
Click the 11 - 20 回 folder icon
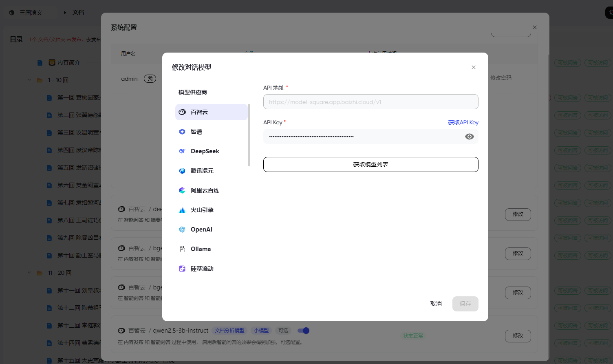[x=40, y=273]
